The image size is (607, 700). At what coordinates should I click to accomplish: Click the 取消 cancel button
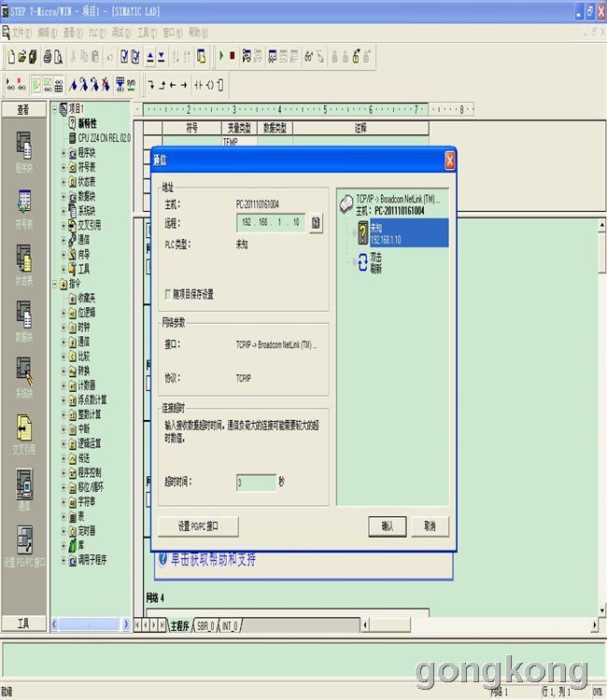coord(430,526)
